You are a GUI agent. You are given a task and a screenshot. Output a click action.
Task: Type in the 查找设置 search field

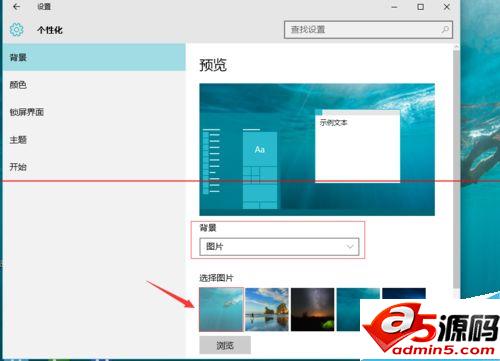click(368, 30)
